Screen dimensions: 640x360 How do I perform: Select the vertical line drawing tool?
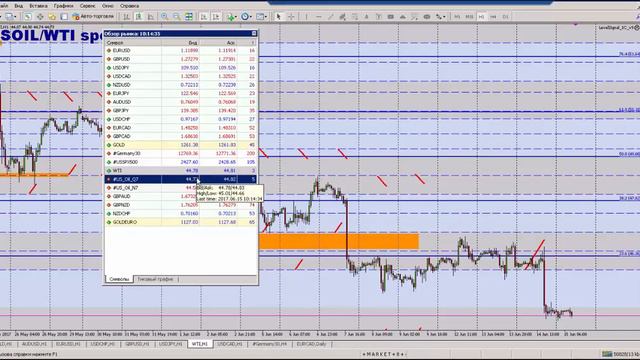tap(306, 16)
